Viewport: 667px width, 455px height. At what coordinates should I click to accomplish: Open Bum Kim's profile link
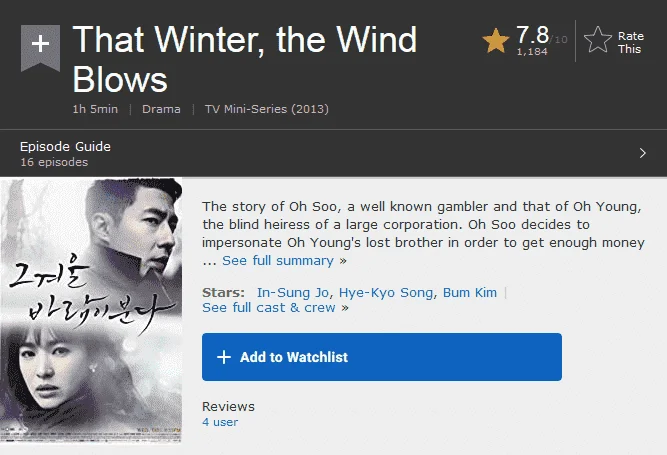pos(470,293)
